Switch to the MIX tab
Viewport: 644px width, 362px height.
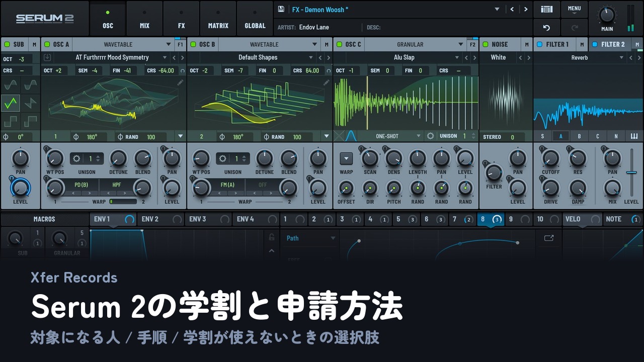144,19
